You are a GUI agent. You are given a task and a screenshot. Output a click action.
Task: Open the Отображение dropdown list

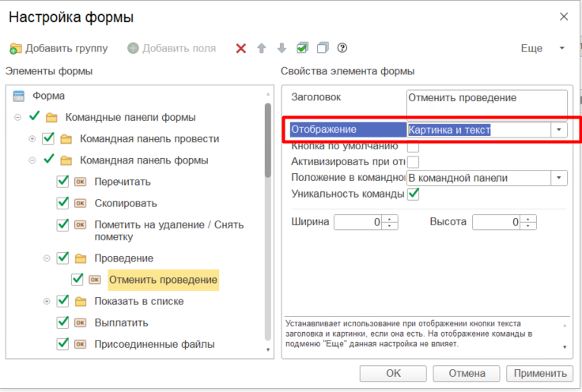coord(559,130)
